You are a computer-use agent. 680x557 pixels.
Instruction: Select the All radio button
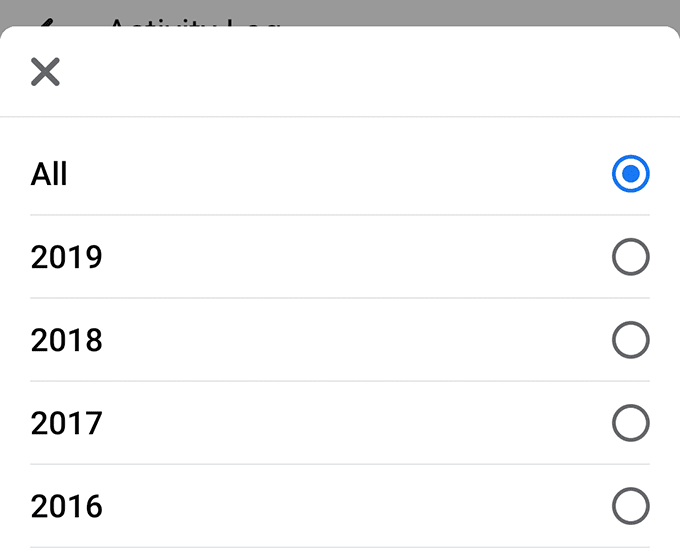point(630,174)
